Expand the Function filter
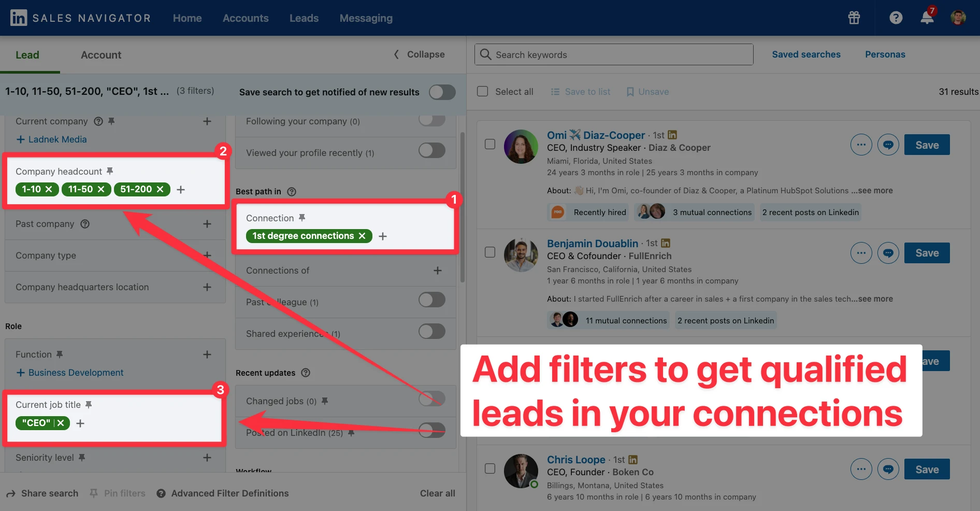 [x=207, y=354]
